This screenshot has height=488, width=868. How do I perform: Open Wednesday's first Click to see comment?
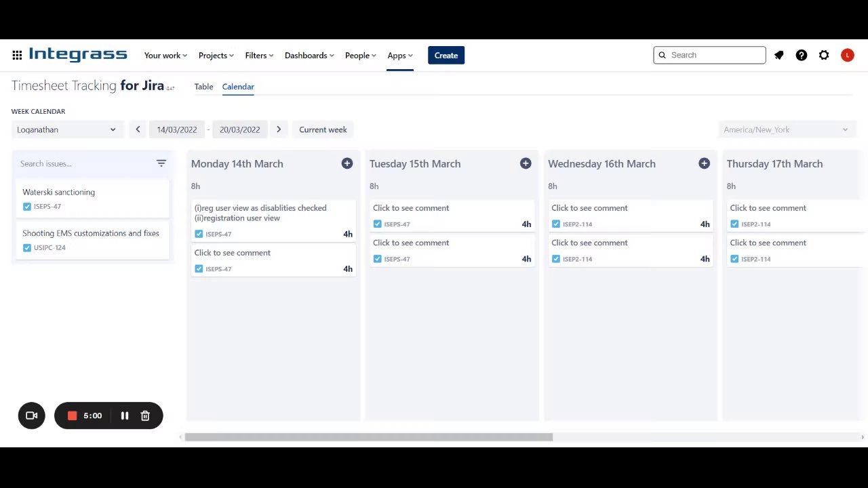589,208
